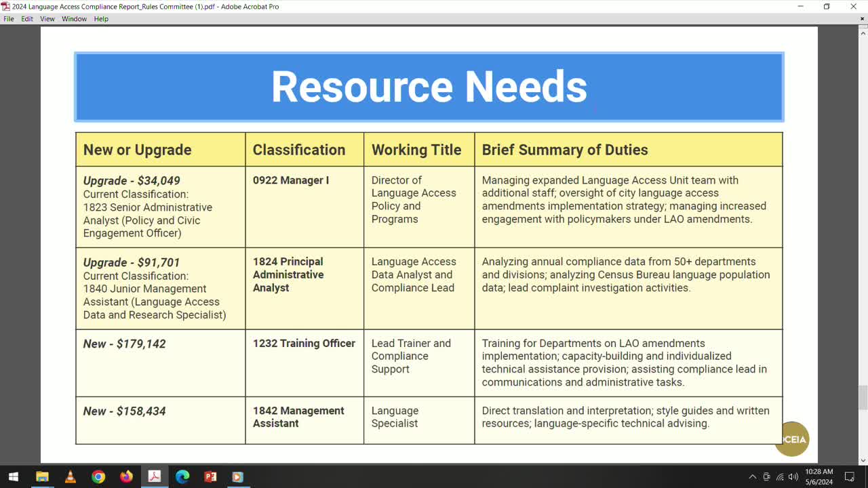Select the Adobe Acrobat taskbar icon
868x488 pixels.
[154, 476]
